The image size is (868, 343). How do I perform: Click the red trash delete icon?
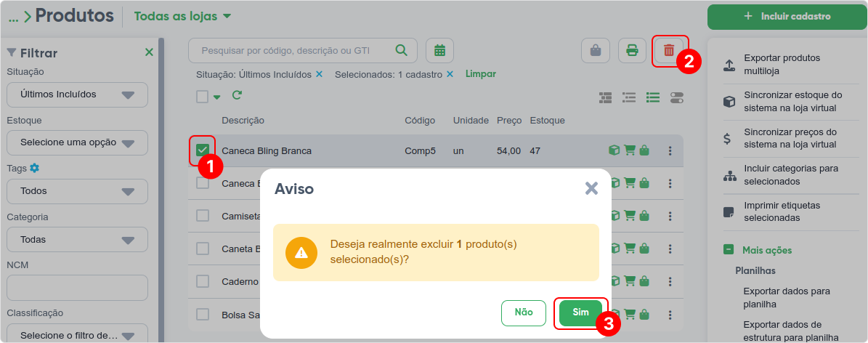pos(669,51)
